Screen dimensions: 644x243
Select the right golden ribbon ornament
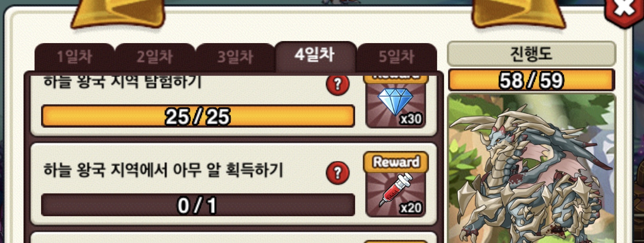click(518, 13)
